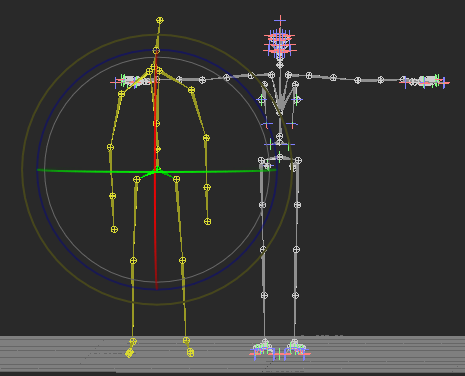Select yellow skeleton's screen-left knee joint
Image resolution: width=465 pixels, height=376 pixels.
133,260
